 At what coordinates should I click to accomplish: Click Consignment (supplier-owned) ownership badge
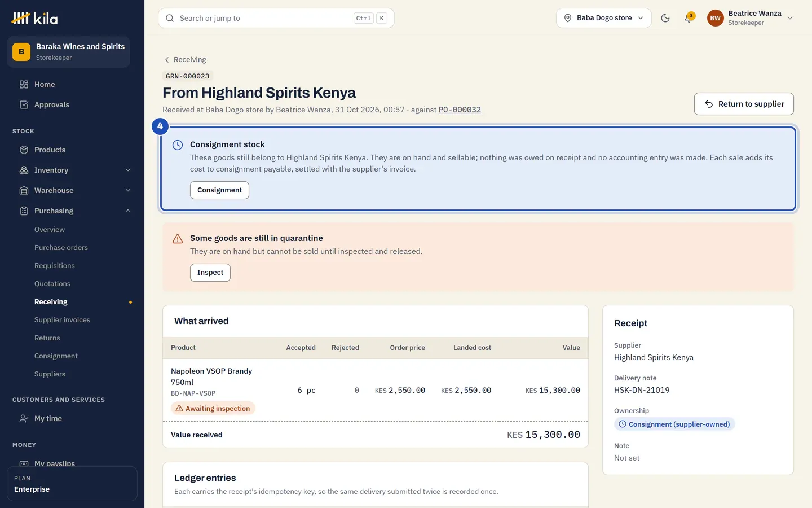click(674, 424)
